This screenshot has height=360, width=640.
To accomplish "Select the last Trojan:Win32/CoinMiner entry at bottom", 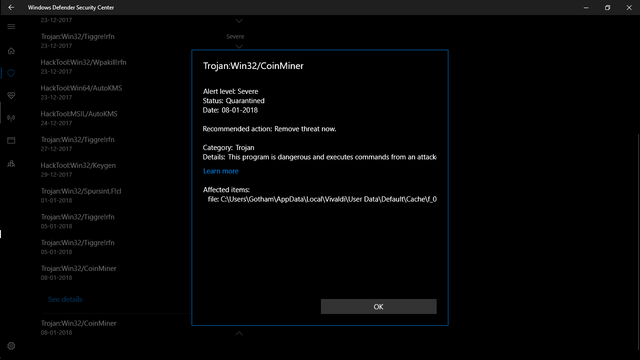I will tap(78, 327).
